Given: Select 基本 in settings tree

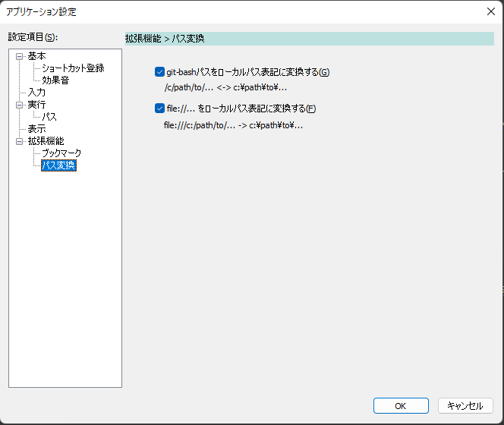Looking at the screenshot, I should tap(36, 56).
